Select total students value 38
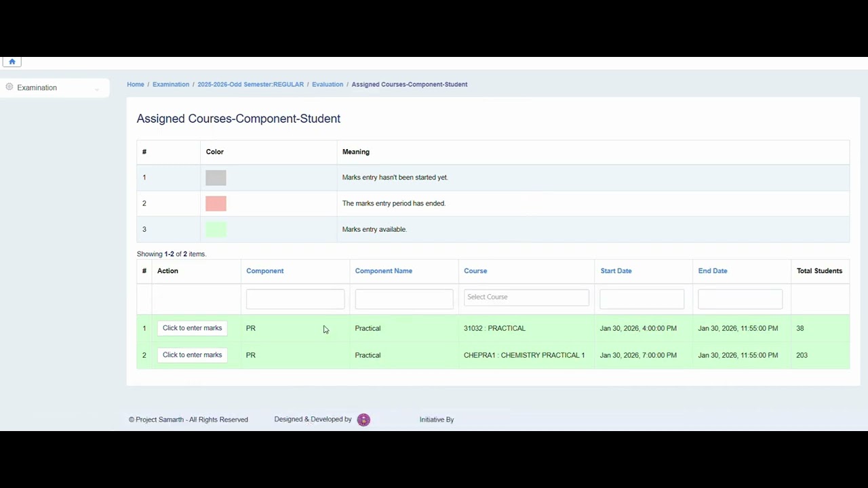The width and height of the screenshot is (868, 488). coord(800,329)
